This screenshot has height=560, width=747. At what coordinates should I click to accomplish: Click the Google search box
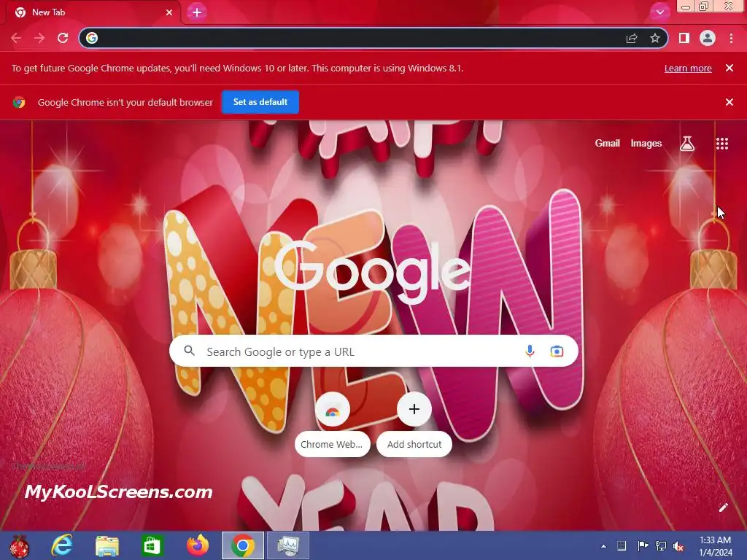373,351
